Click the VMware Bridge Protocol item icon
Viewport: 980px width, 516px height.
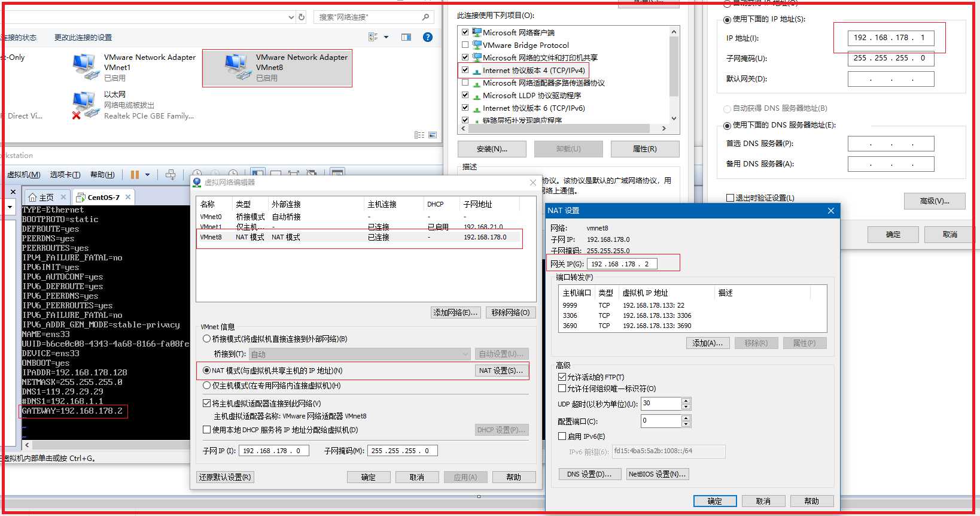(477, 45)
